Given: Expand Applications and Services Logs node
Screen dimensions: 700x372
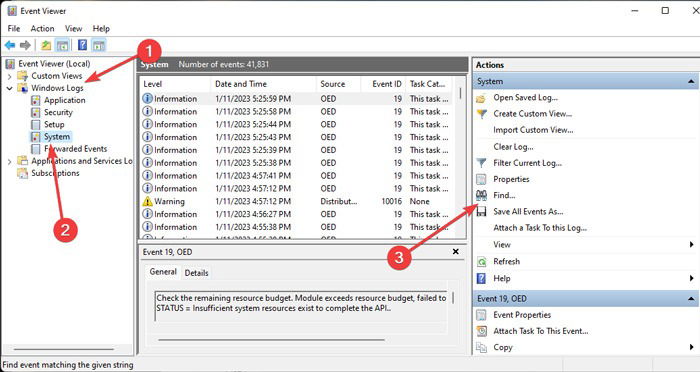Looking at the screenshot, I should (9, 162).
